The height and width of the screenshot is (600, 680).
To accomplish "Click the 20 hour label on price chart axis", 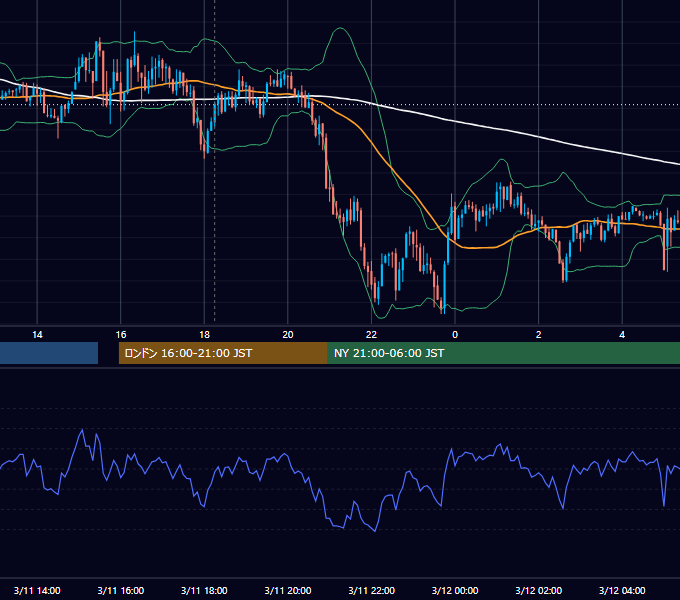I will click(288, 335).
